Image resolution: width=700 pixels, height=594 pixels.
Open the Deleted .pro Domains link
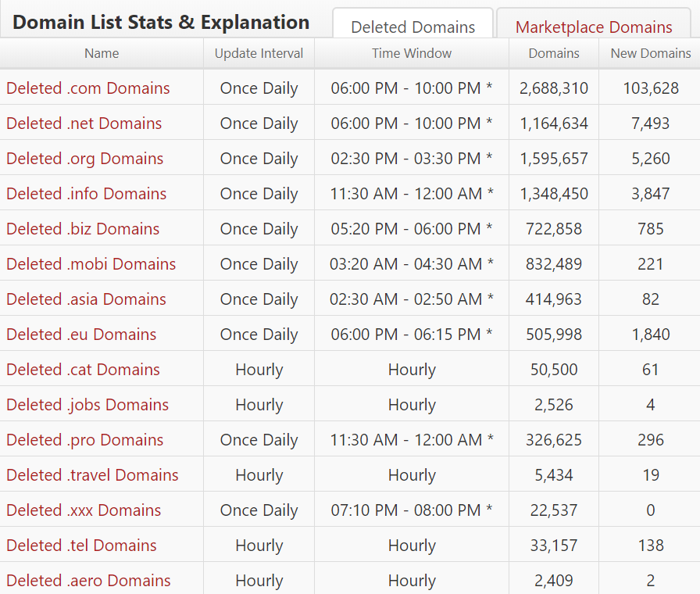pyautogui.click(x=85, y=440)
